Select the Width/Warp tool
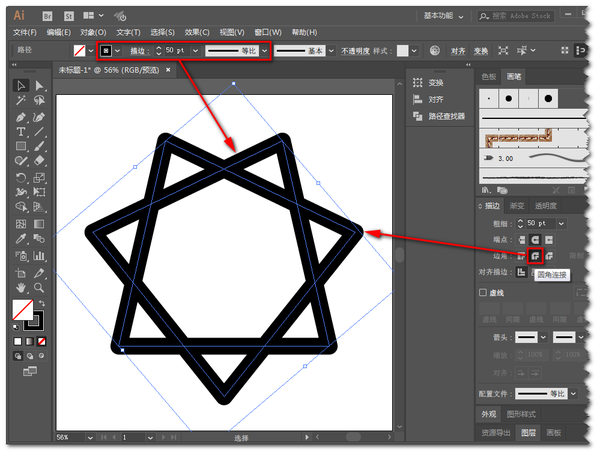 [21, 192]
